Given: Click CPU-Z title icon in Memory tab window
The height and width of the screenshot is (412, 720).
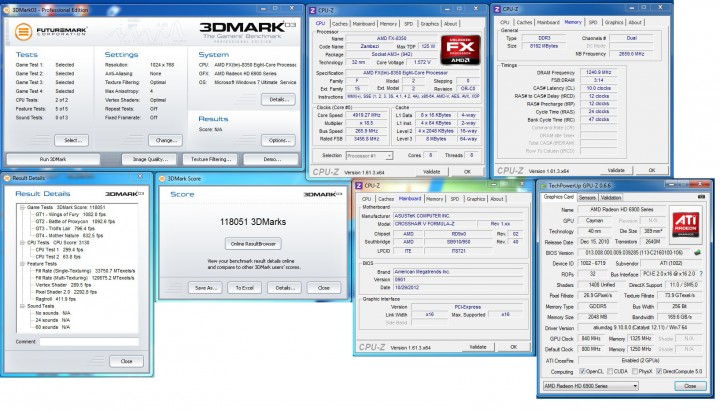Looking at the screenshot, I should click(497, 9).
